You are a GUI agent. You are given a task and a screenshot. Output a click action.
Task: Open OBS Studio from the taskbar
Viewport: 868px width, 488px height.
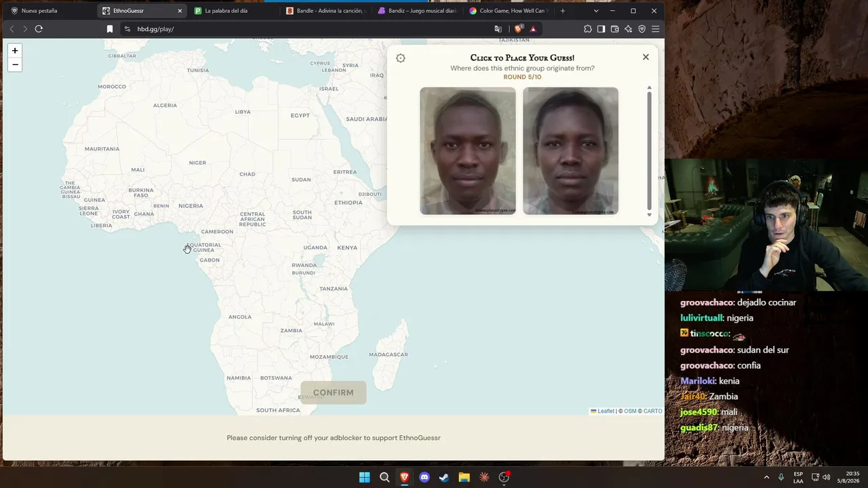(x=504, y=477)
